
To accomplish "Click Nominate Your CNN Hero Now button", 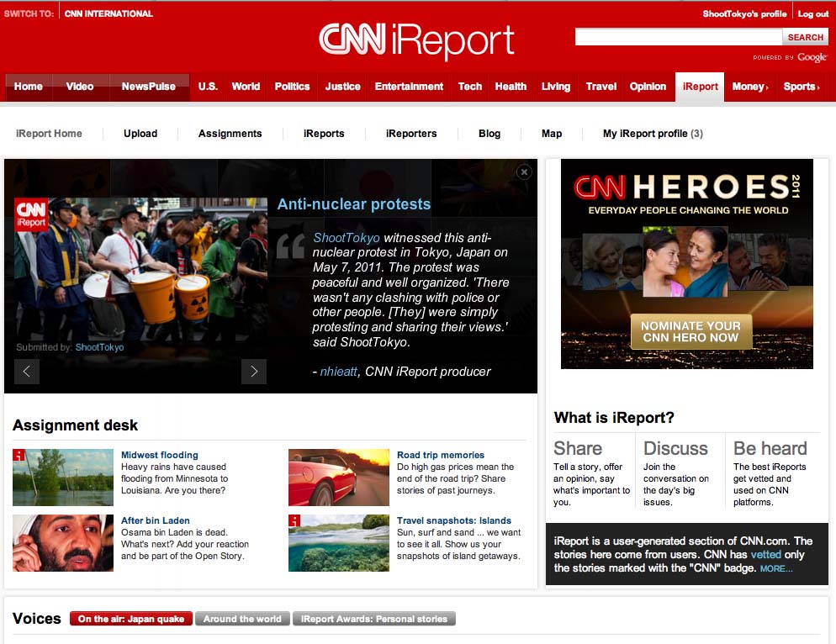I will [x=691, y=331].
